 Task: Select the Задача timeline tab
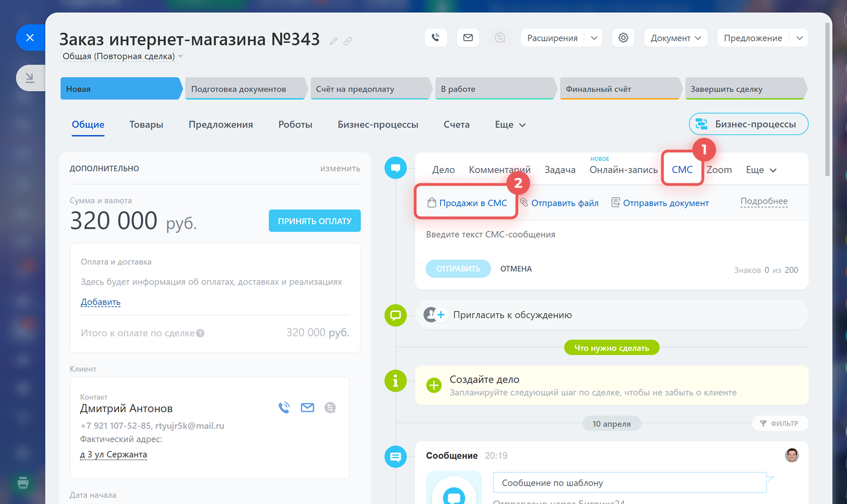click(560, 170)
